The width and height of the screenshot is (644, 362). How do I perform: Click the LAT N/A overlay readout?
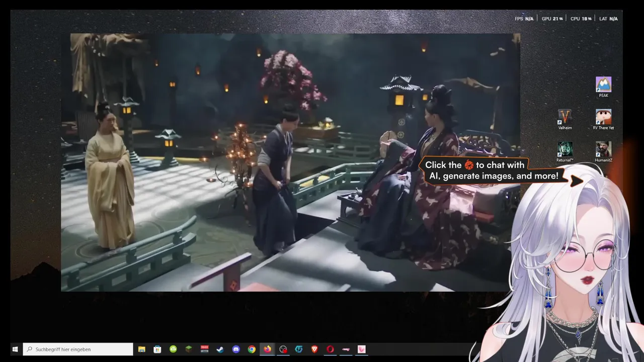point(608,19)
